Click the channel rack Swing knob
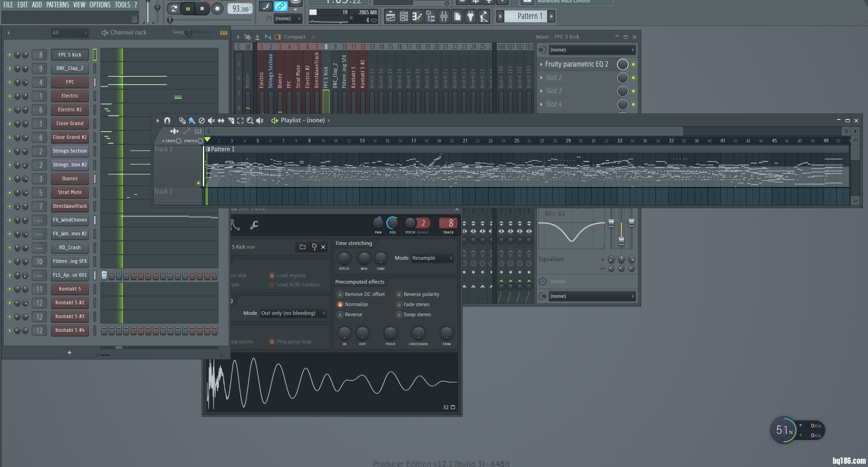The image size is (868, 467). coord(189,33)
